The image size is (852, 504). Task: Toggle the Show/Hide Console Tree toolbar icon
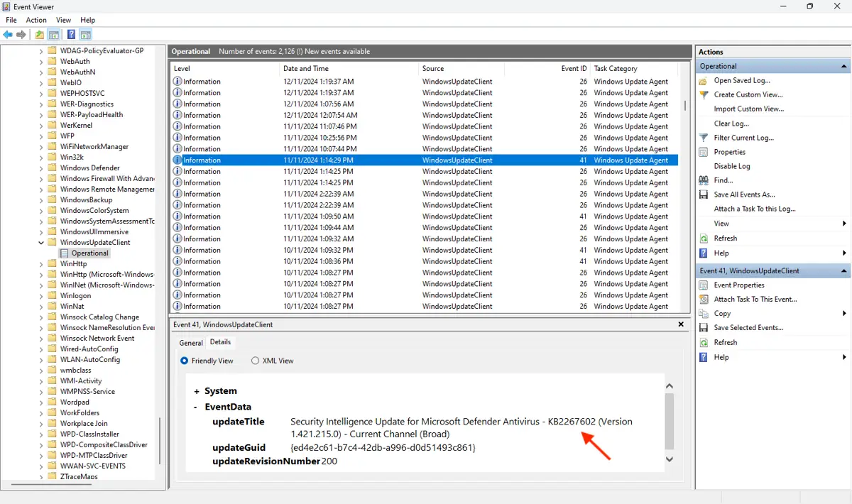click(53, 35)
